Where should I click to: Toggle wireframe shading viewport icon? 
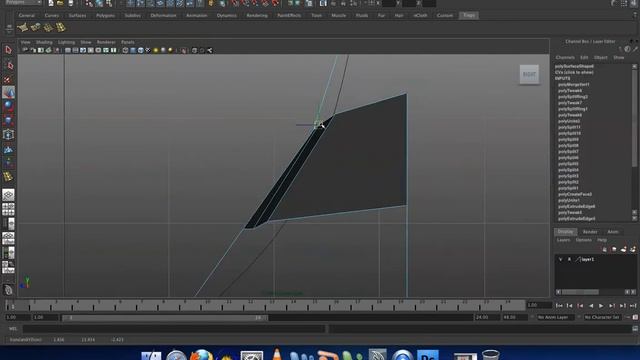click(x=125, y=51)
